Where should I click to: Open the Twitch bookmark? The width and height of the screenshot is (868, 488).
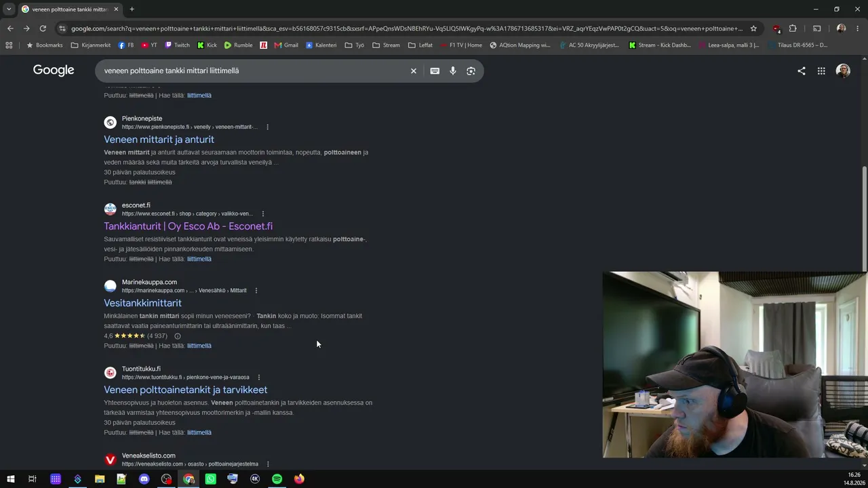[x=177, y=45]
